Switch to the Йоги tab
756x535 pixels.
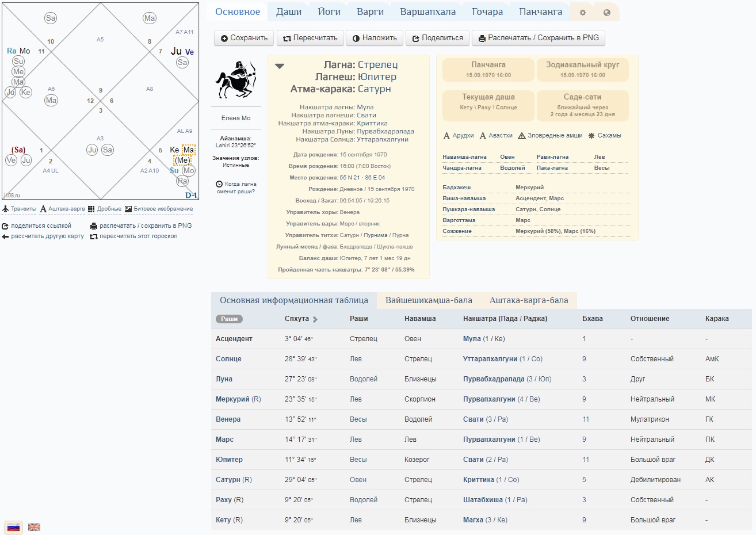click(x=329, y=12)
